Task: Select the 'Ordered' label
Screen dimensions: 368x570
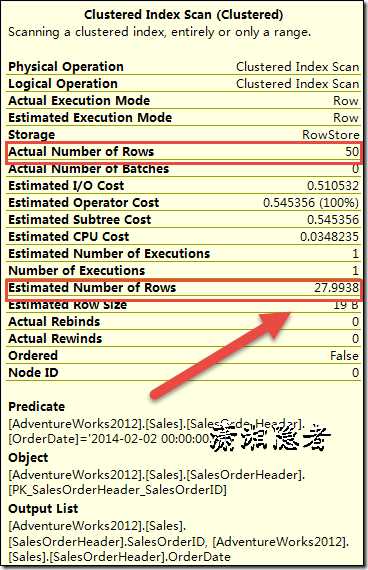Action: click(33, 356)
